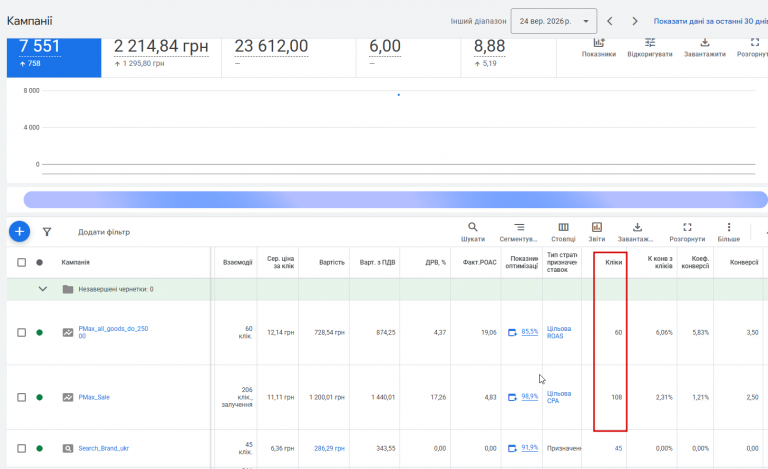Screen dimensions: 768x469
Task: Open status dot of PMax_Sale
Action: pos(40,397)
